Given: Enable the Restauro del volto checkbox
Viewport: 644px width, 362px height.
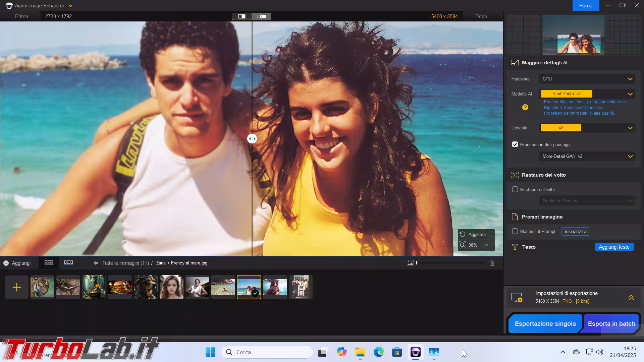Looking at the screenshot, I should click(515, 189).
